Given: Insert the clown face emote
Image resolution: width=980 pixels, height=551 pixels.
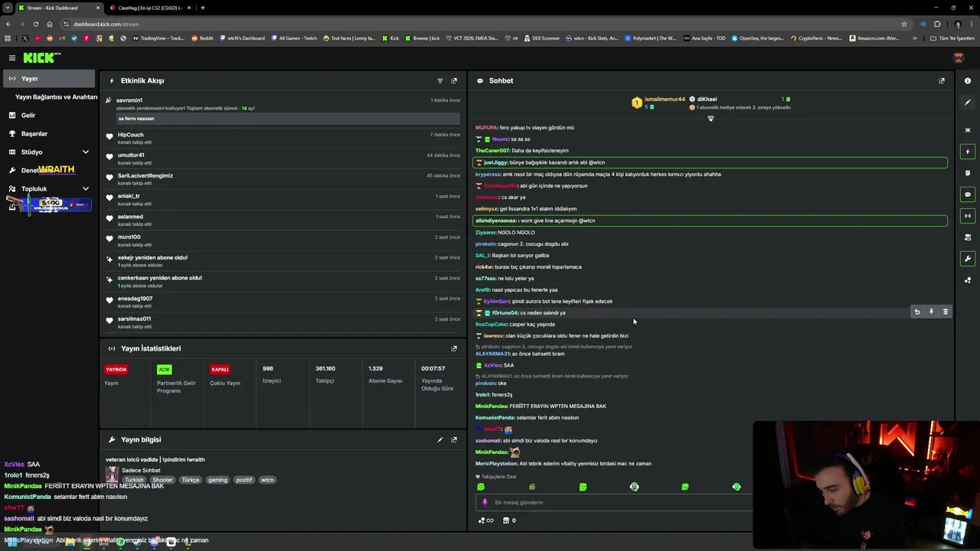Looking at the screenshot, I should pyautogui.click(x=634, y=487).
